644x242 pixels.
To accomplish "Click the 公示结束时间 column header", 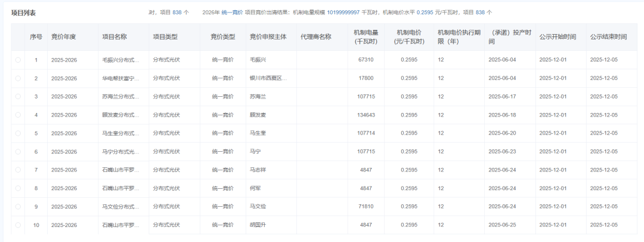I will pos(609,37).
